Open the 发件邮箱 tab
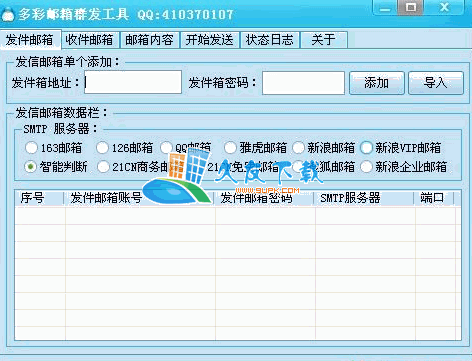This screenshot has height=361, width=472. click(x=31, y=40)
